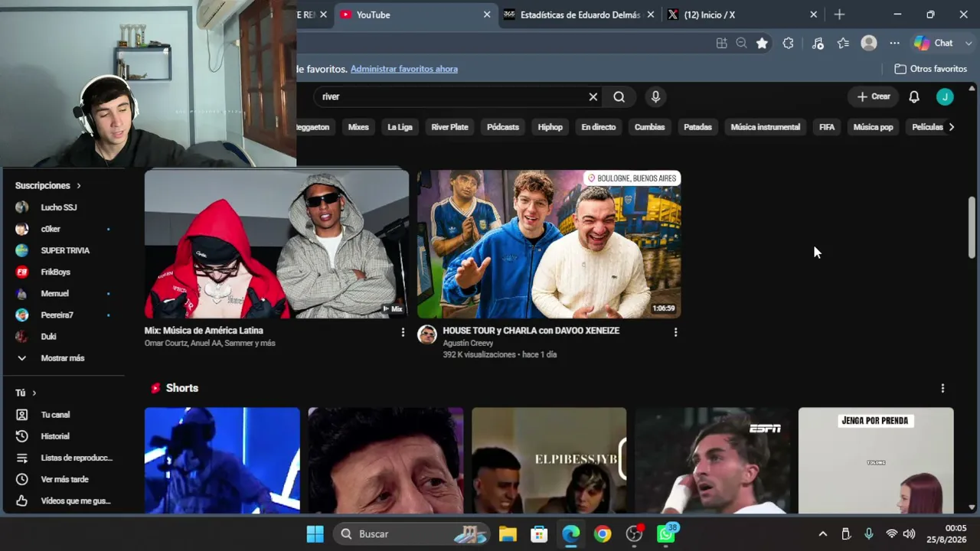This screenshot has height=551, width=980.
Task: Open the Edge browser profile icon
Action: 869,44
